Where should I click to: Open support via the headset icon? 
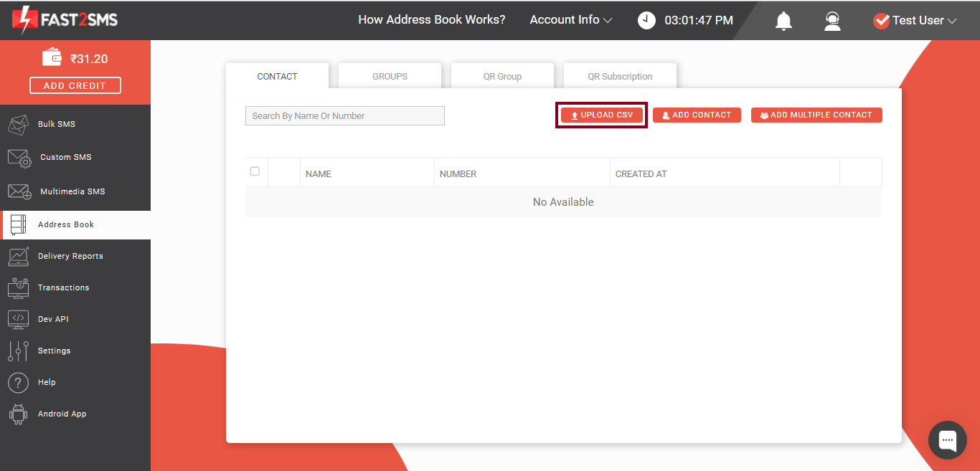click(x=832, y=21)
